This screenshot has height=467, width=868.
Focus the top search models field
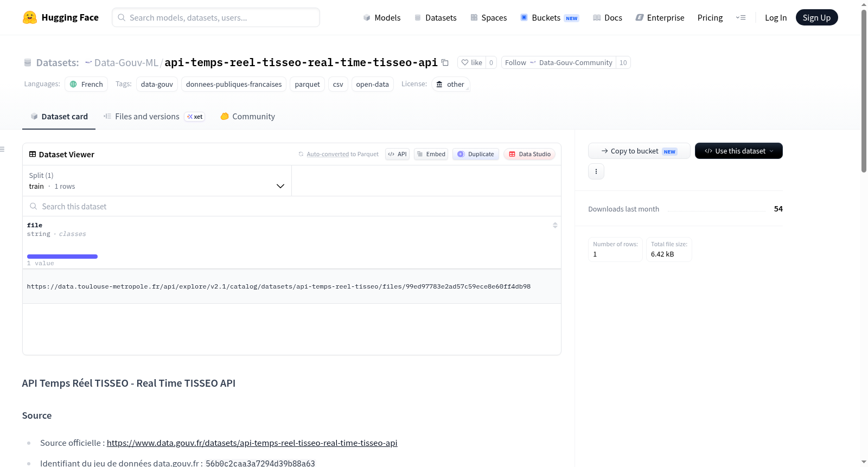[216, 17]
